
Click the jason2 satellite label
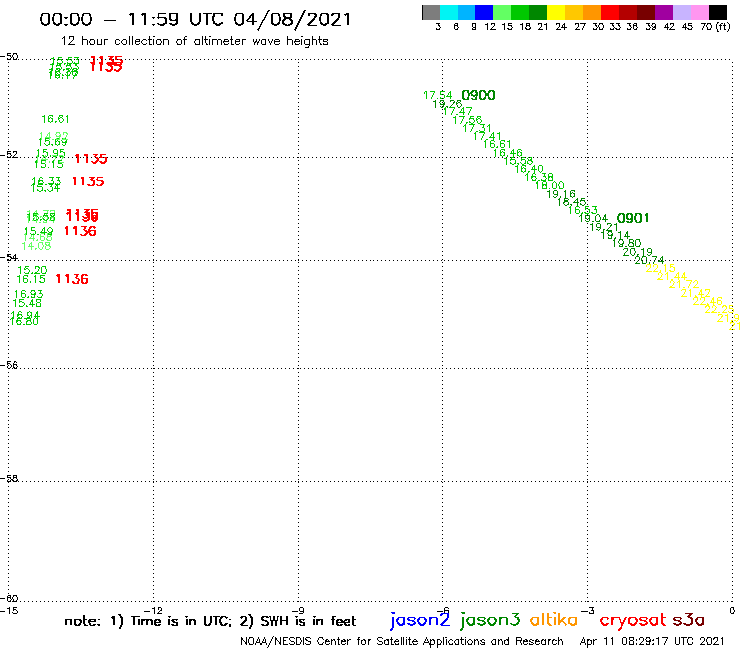tap(420, 620)
